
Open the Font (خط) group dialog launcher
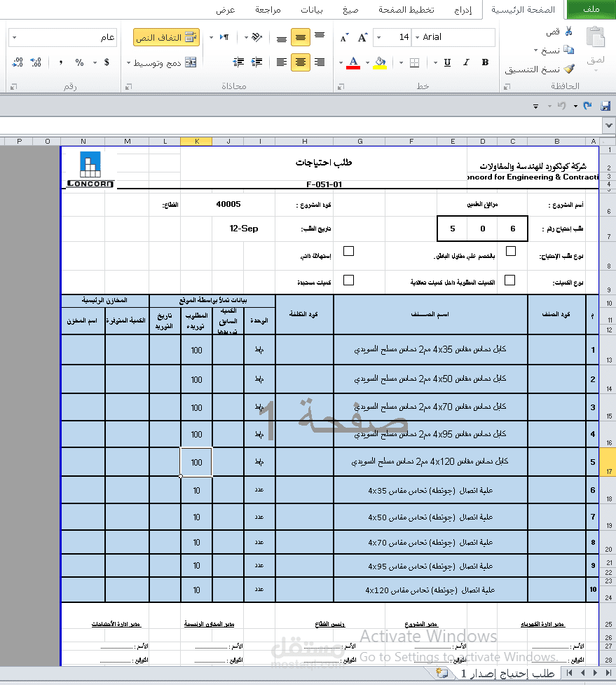click(x=341, y=87)
